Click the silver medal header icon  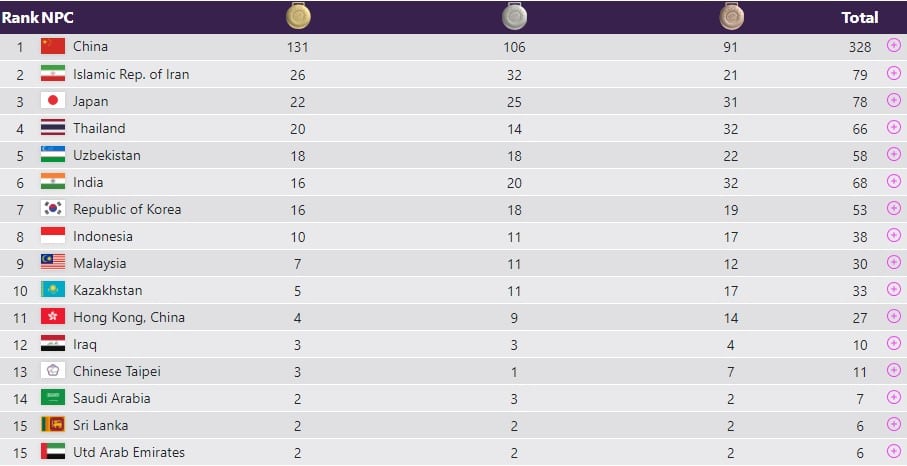[514, 16]
